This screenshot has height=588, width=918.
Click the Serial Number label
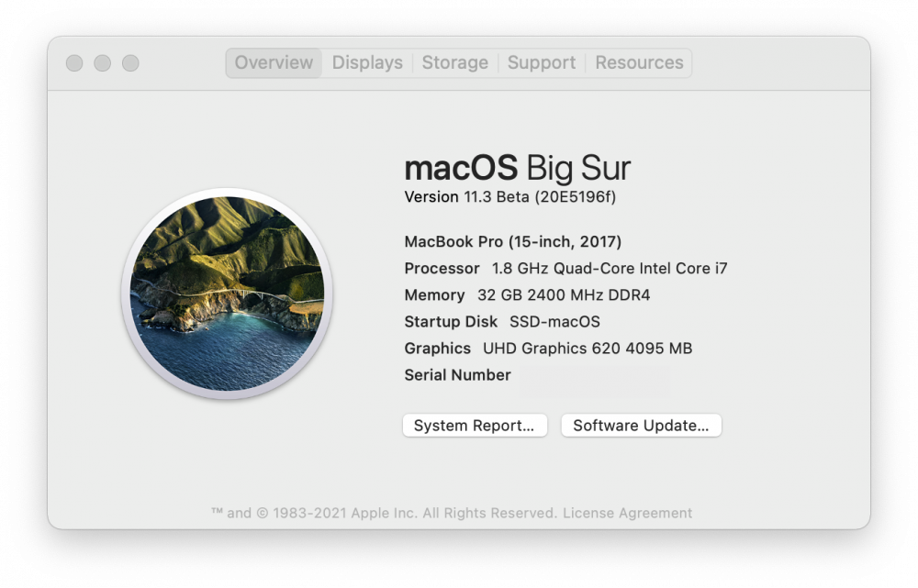(457, 375)
